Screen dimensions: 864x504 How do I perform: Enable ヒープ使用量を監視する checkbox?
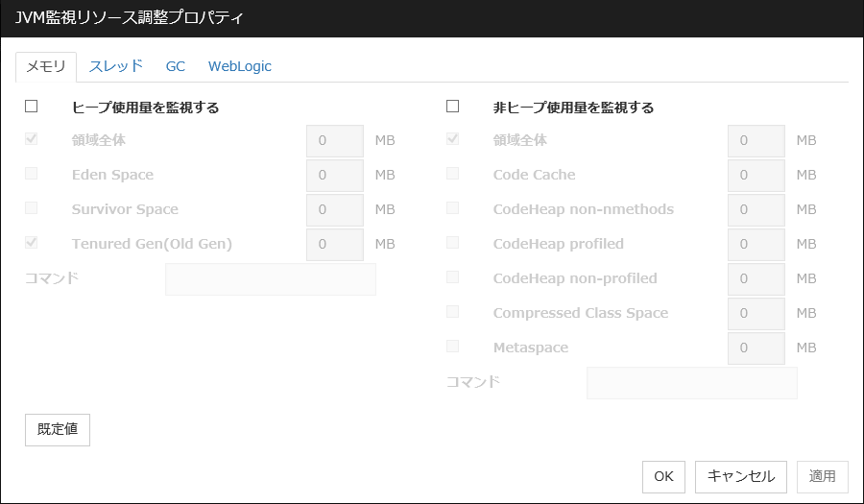(x=32, y=107)
